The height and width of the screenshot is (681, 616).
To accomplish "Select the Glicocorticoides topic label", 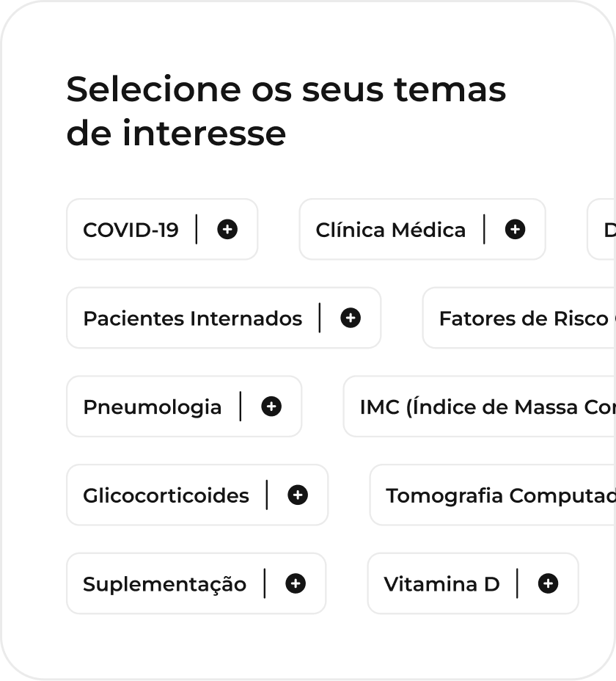I will 166,496.
